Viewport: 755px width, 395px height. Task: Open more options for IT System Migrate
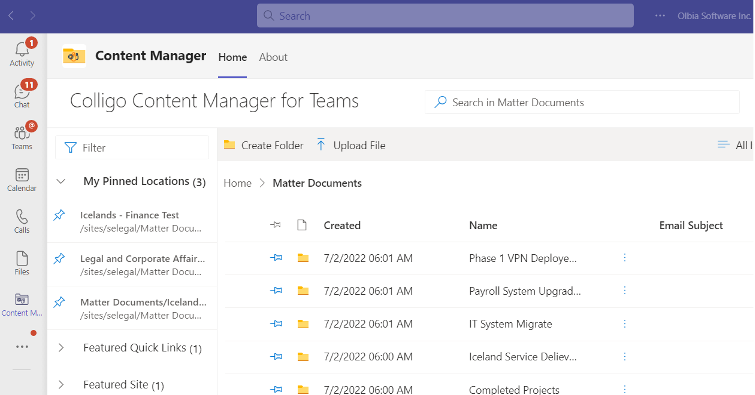pyautogui.click(x=625, y=324)
